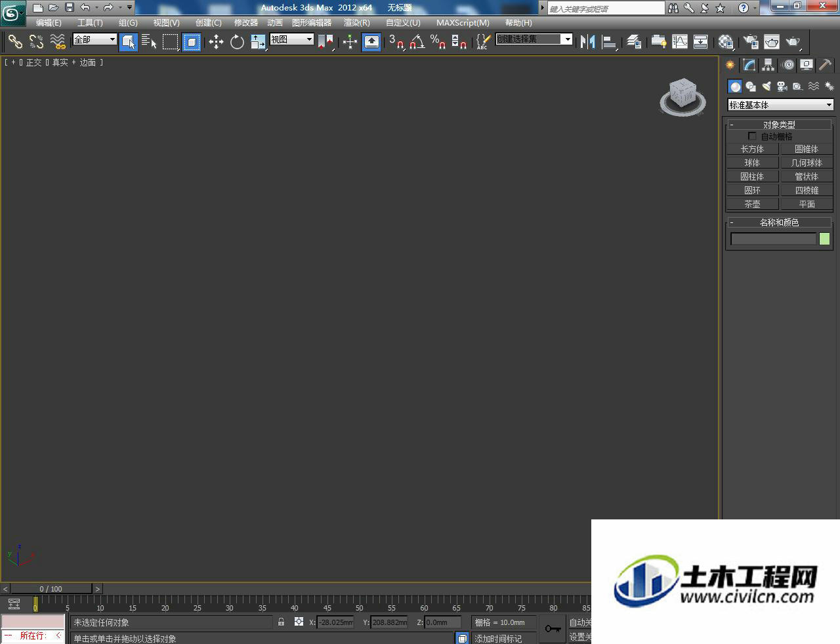Switch to the Motion panel tab
Screen dimensions: 840x644
pos(788,65)
